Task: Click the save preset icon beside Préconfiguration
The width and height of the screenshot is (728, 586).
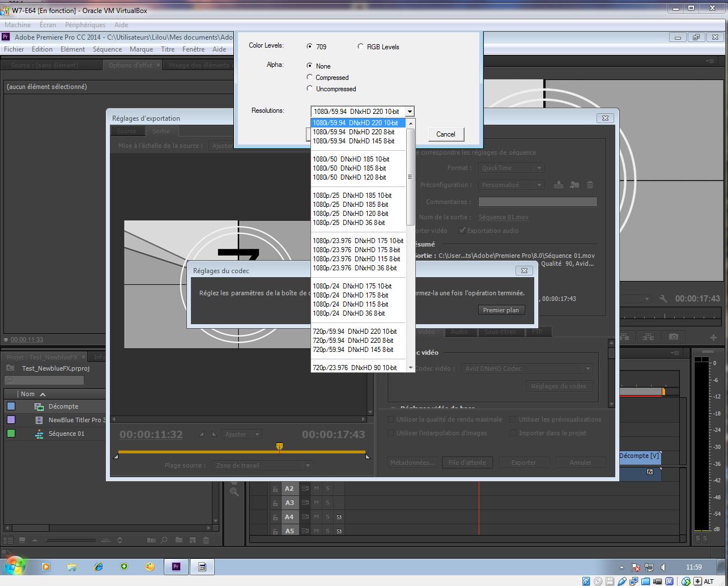Action: pyautogui.click(x=559, y=185)
